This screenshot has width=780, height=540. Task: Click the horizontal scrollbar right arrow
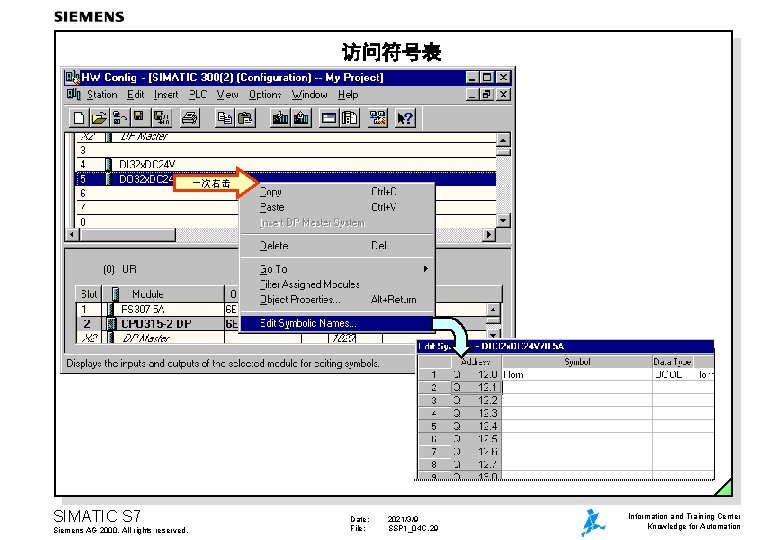(489, 234)
